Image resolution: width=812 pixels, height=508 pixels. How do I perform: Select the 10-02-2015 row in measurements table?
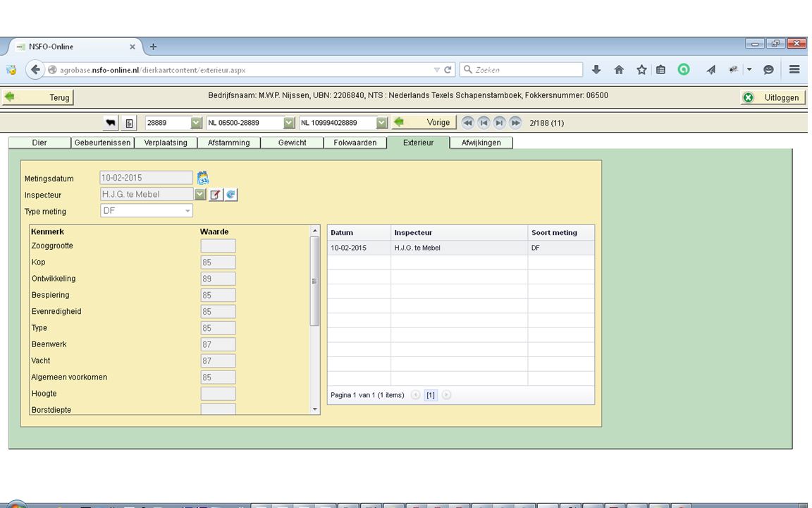click(461, 248)
